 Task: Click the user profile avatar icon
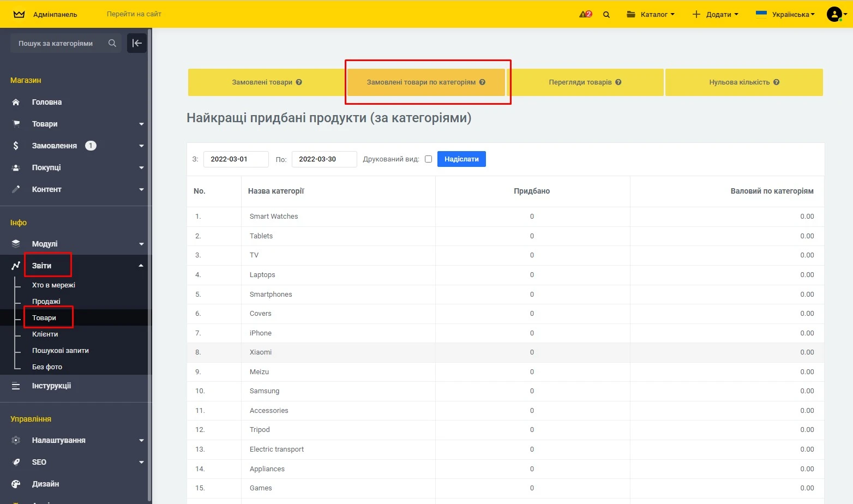point(834,14)
